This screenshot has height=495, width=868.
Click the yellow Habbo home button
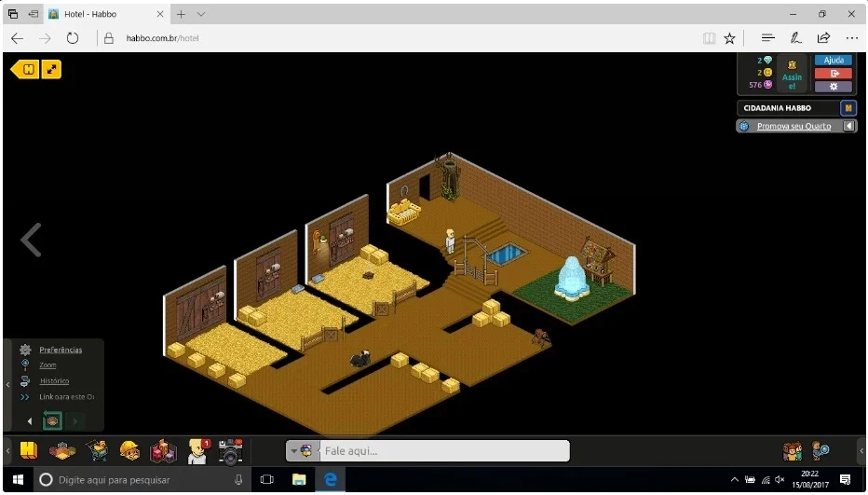point(25,69)
